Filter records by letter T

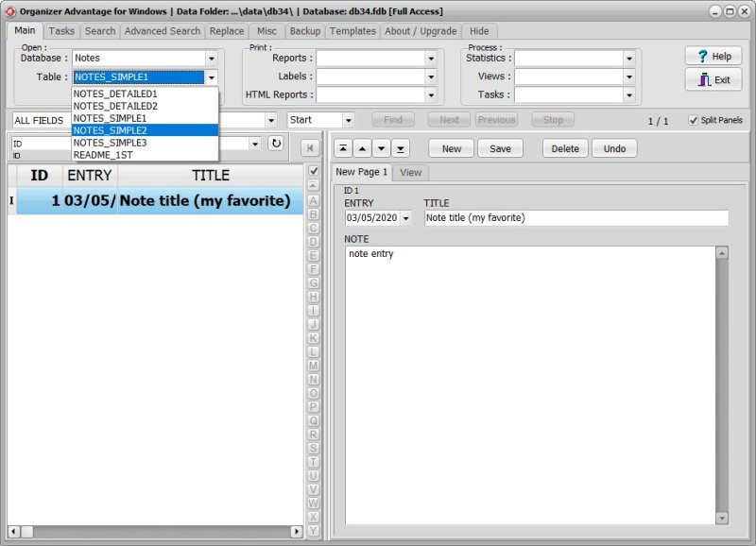(314, 462)
